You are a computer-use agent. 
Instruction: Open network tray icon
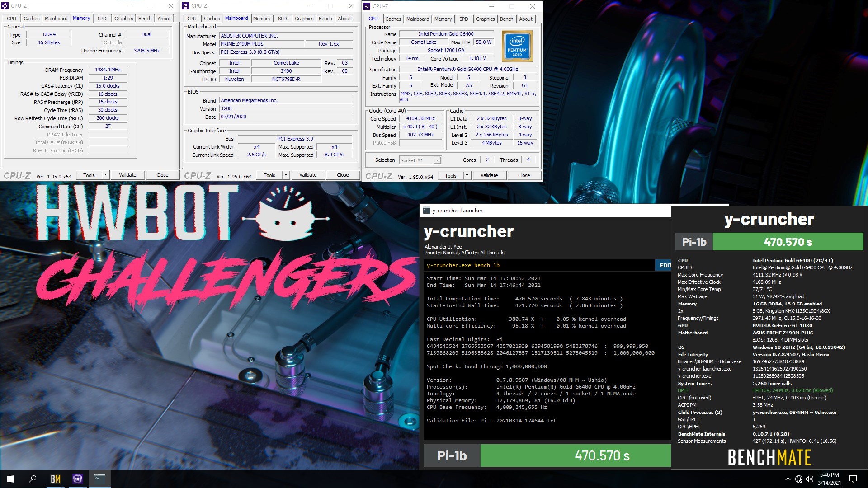tap(799, 479)
